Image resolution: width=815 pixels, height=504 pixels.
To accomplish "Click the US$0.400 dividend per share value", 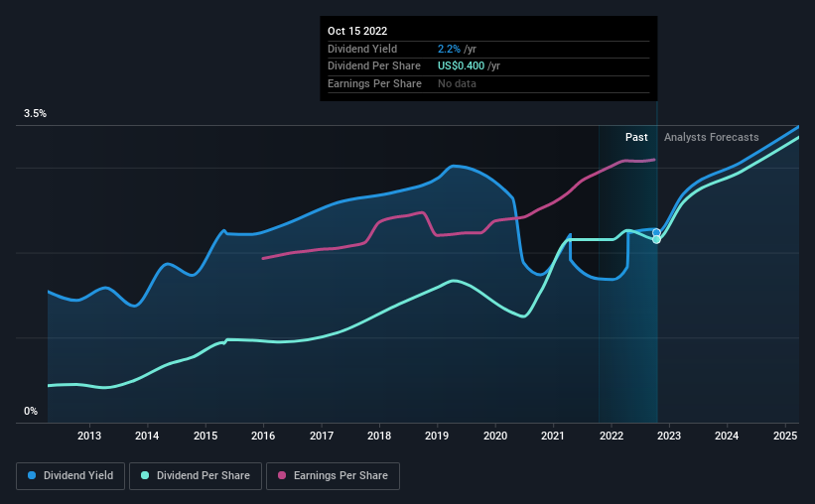I will 461,66.
